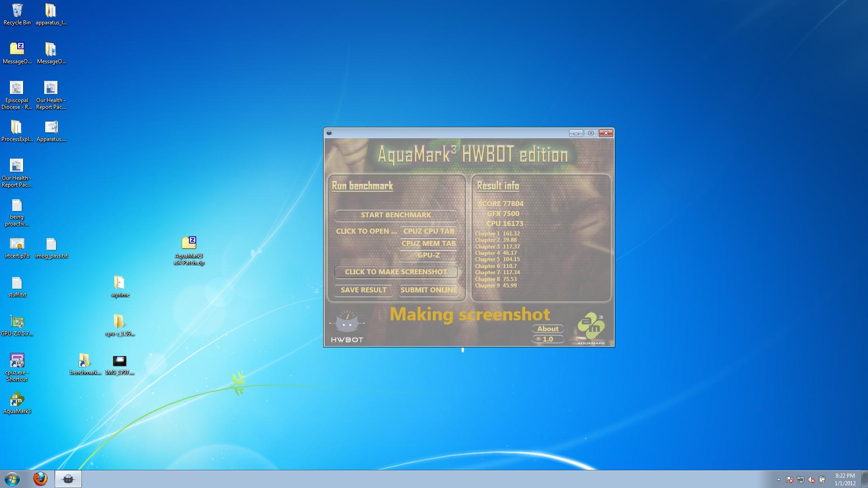Image resolution: width=868 pixels, height=488 pixels.
Task: Select the GPU-Z.0.5.7 desktop icon
Action: (17, 326)
